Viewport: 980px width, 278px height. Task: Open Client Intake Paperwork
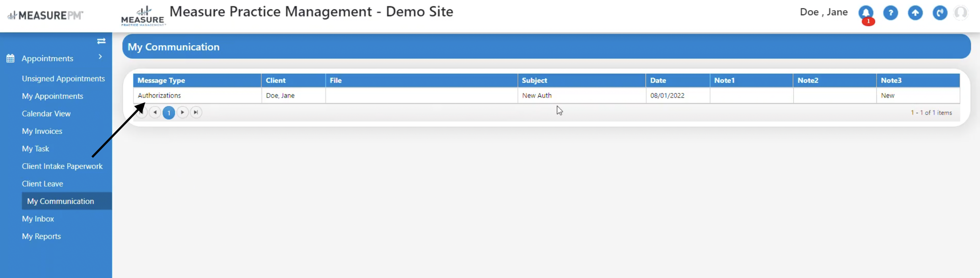[62, 166]
